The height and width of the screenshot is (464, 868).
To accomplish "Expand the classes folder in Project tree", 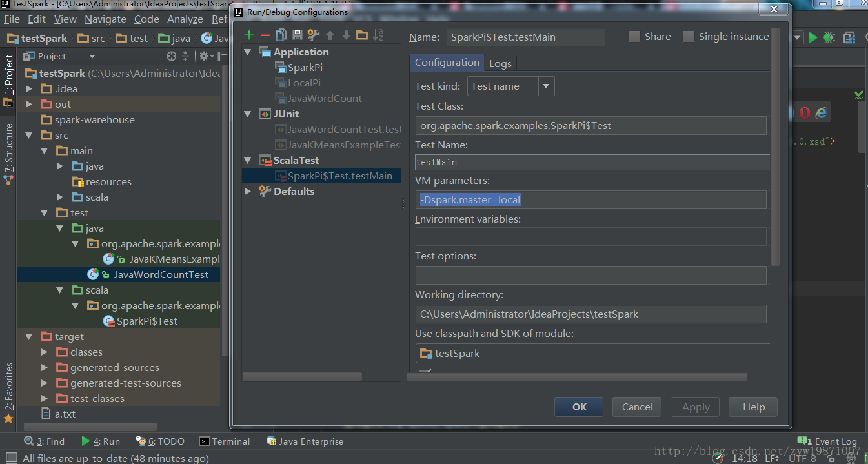I will [44, 352].
